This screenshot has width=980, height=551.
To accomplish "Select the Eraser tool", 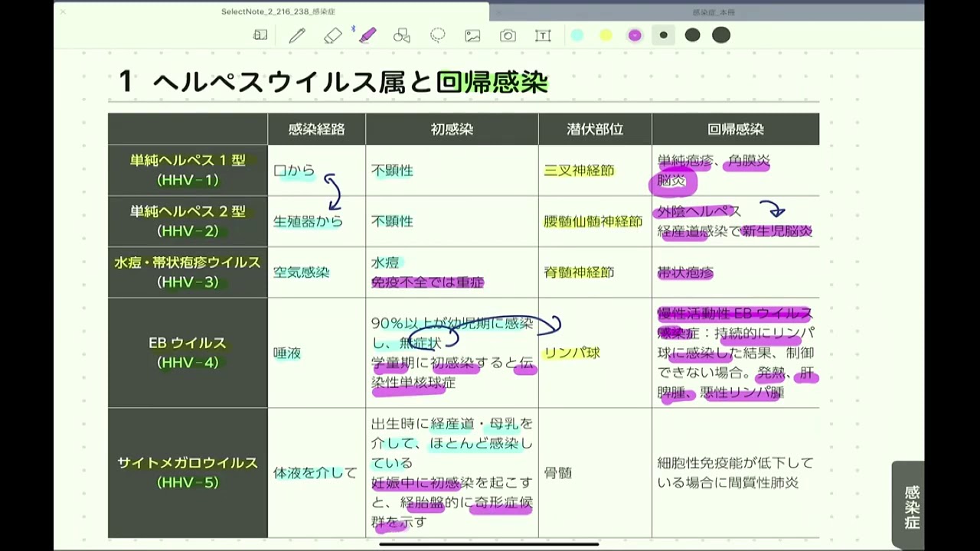I will tap(332, 35).
